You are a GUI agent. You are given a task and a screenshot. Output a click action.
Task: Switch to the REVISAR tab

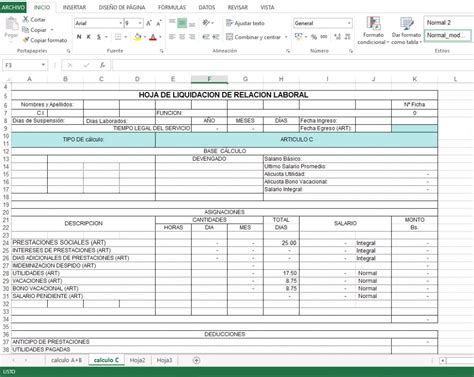[238, 7]
